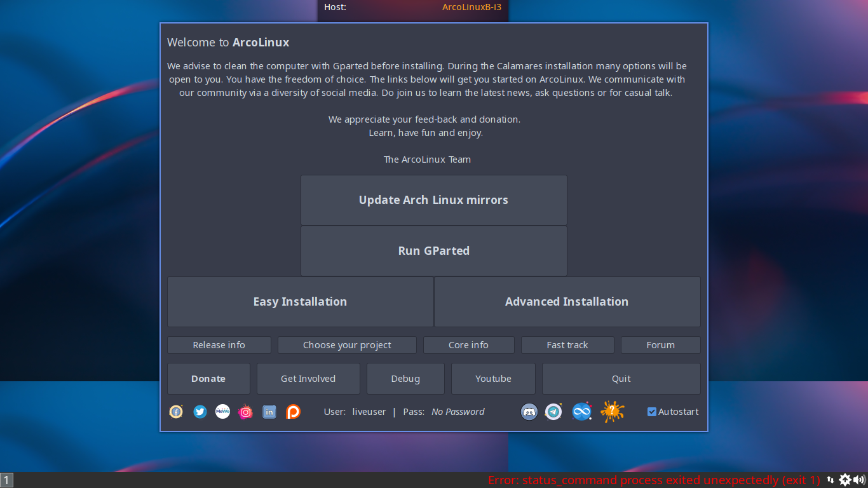Launch Run GParted

pyautogui.click(x=434, y=251)
